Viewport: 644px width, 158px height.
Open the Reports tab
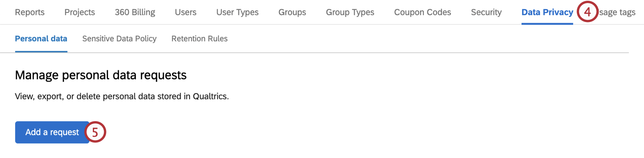pos(30,12)
